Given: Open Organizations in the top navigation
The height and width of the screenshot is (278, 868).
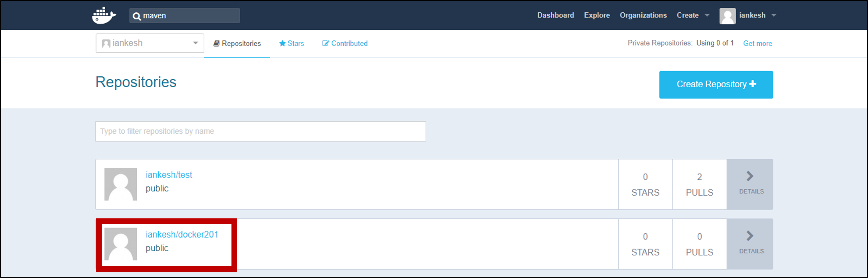Looking at the screenshot, I should point(643,15).
